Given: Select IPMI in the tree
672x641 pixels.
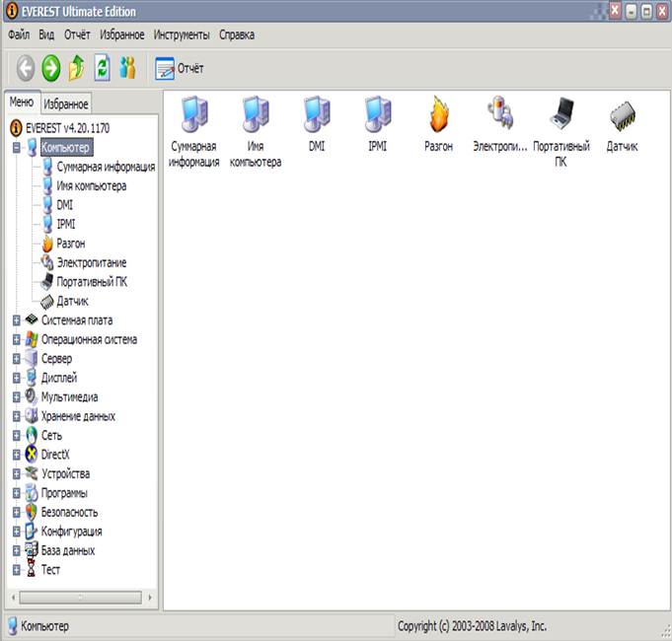Looking at the screenshot, I should 66,224.
